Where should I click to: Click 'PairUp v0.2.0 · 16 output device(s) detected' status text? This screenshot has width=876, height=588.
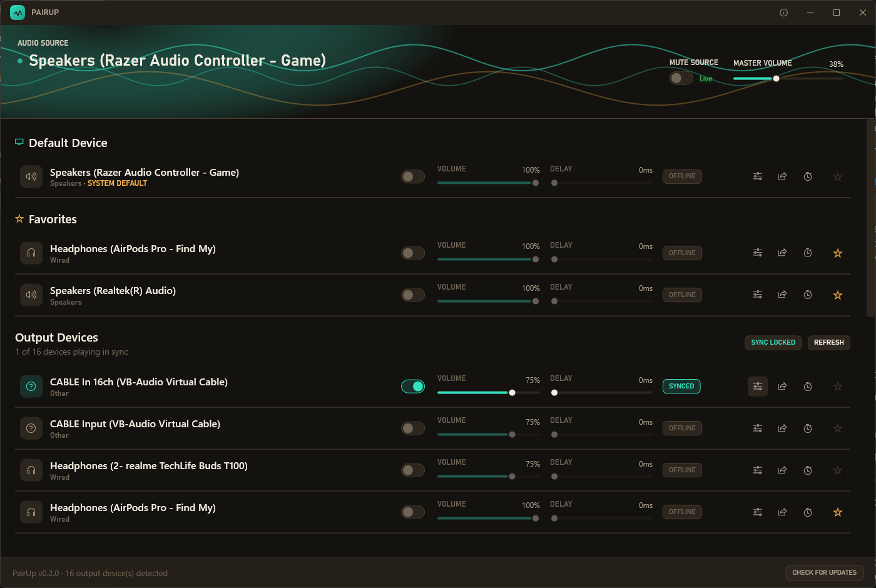pyautogui.click(x=90, y=573)
